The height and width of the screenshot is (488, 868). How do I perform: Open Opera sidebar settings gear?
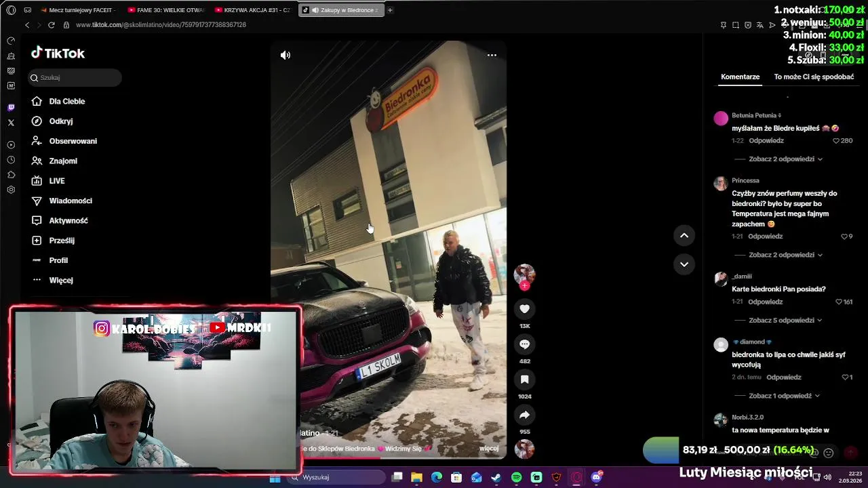11,190
